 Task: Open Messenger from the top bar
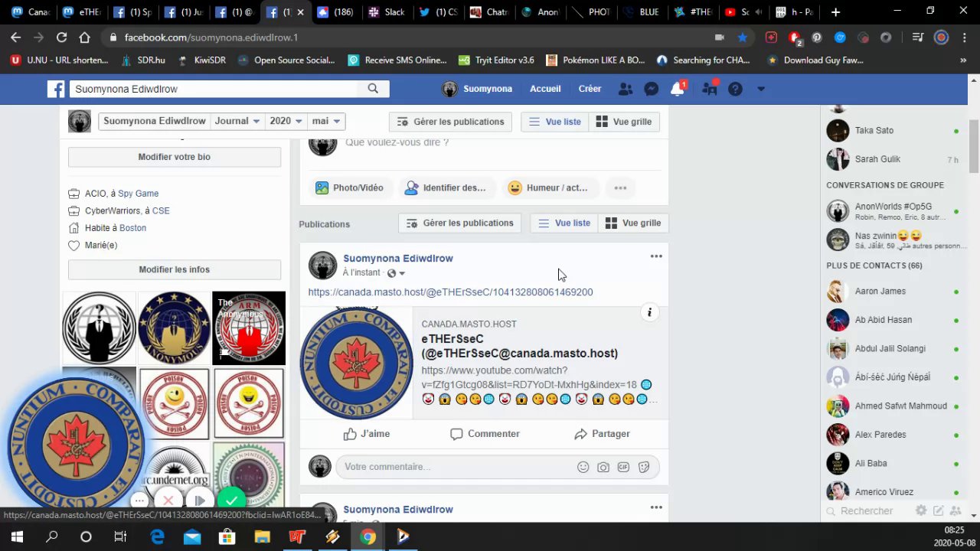coord(652,89)
